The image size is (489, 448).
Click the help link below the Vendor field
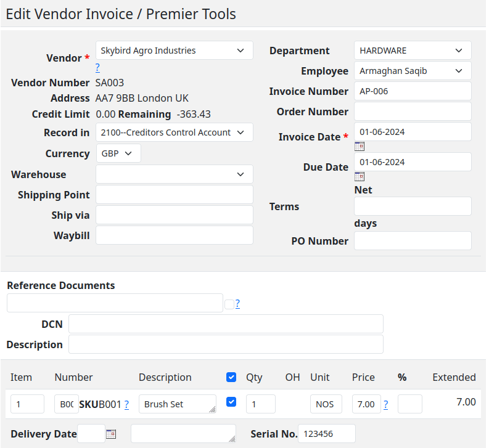97,67
